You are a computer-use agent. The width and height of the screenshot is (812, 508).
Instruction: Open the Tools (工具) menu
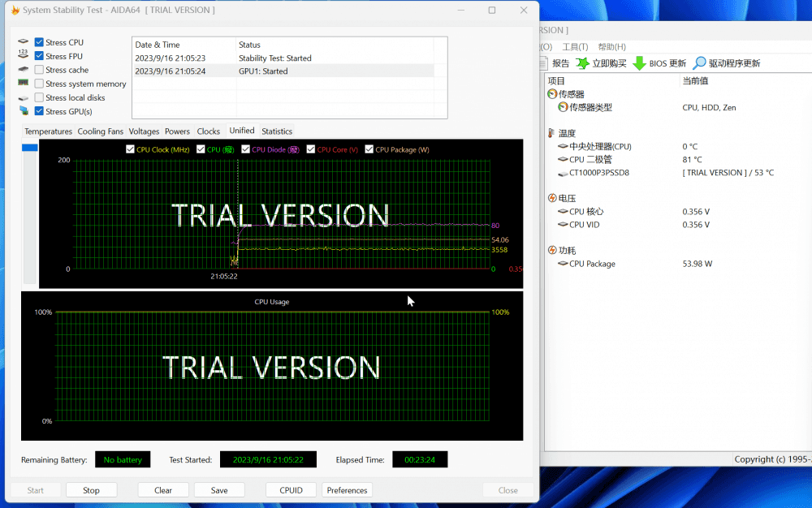575,47
